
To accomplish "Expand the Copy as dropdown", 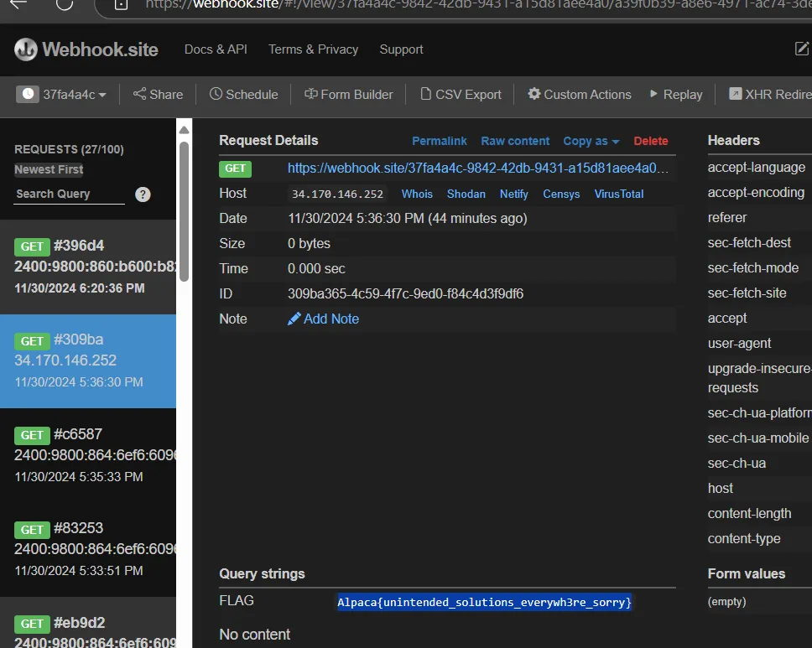I will 591,141.
